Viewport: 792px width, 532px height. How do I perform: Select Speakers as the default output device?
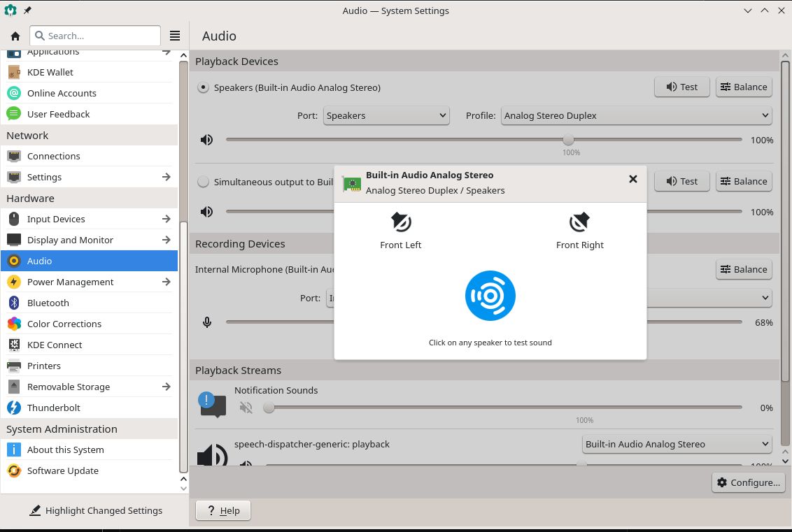tap(203, 87)
